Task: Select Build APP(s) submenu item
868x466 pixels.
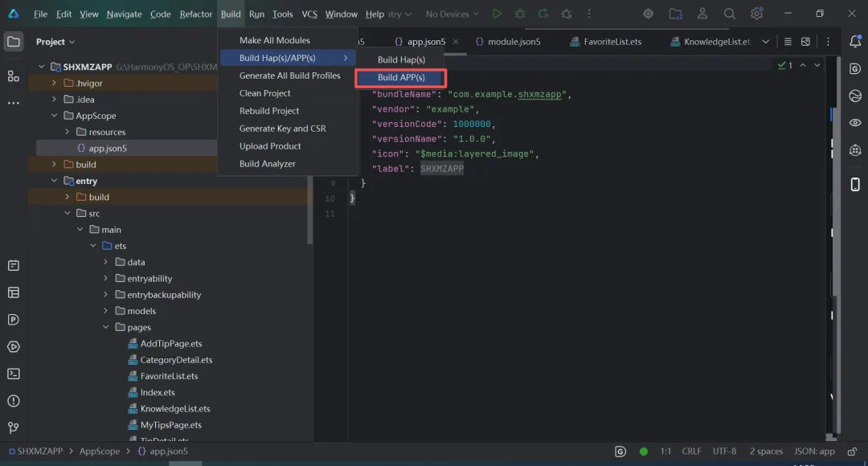Action: [x=401, y=77]
